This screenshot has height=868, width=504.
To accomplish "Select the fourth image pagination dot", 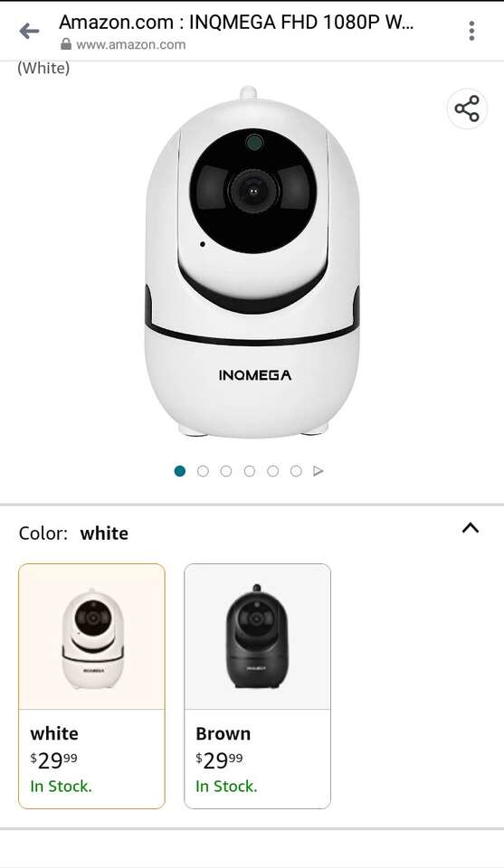I will click(249, 471).
